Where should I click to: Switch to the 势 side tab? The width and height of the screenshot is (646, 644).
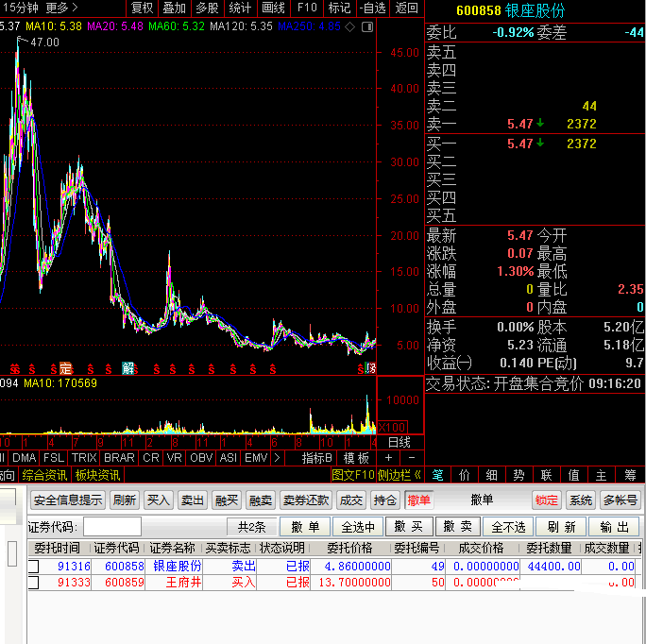click(x=518, y=475)
